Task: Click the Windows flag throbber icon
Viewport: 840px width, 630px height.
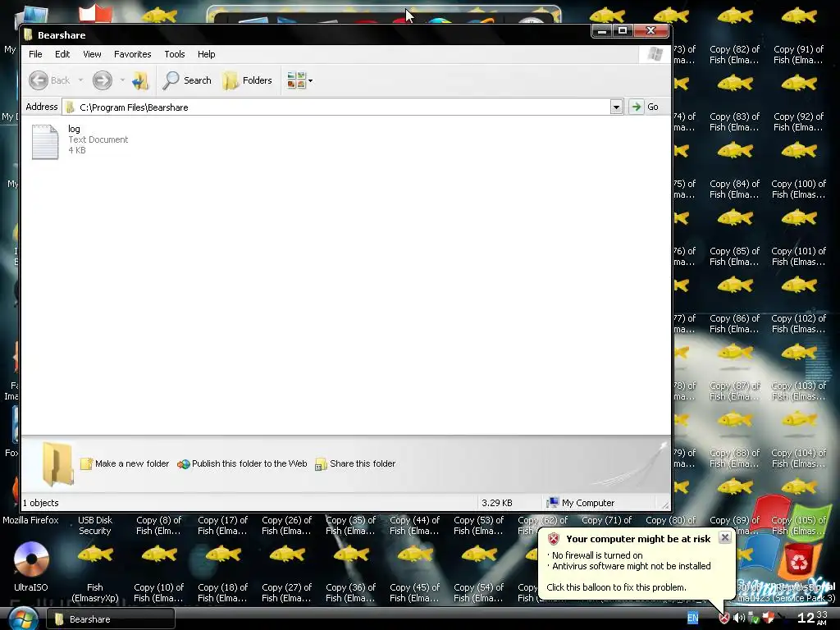Action: [x=655, y=54]
